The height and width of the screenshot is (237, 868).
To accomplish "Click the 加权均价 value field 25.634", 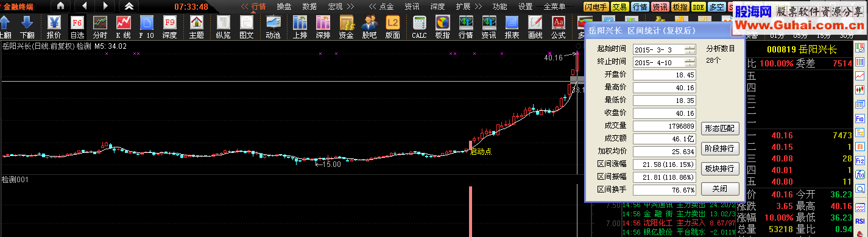I will pyautogui.click(x=665, y=151).
